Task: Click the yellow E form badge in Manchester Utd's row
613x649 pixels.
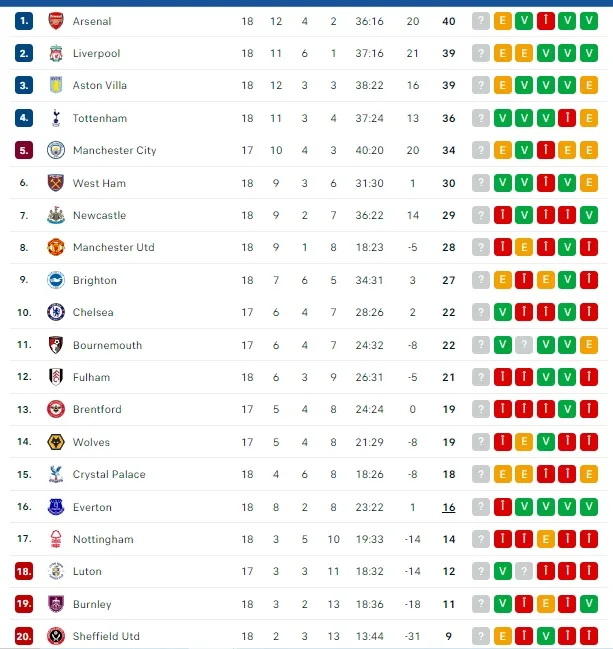Action: tap(524, 248)
